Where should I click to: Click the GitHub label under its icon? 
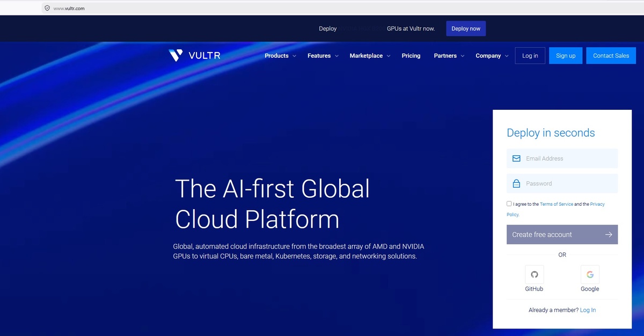coord(534,289)
